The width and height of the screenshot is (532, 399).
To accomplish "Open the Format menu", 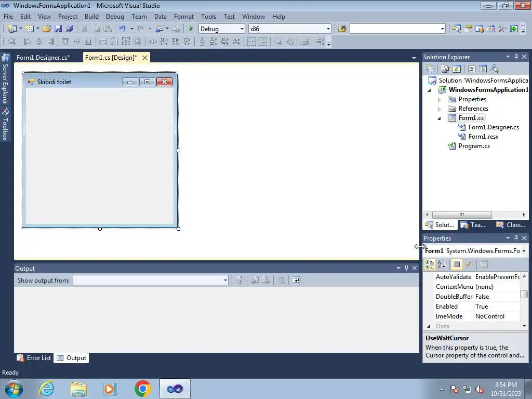I will (183, 16).
